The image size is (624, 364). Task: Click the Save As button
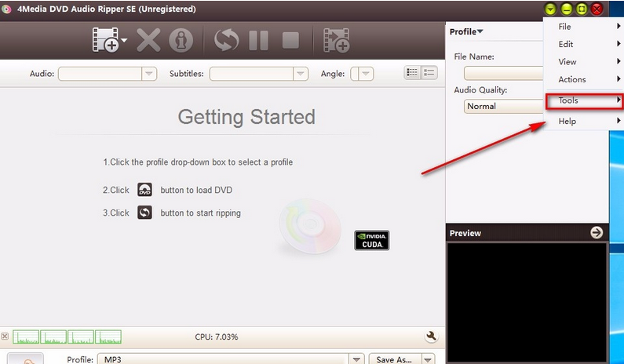395,359
